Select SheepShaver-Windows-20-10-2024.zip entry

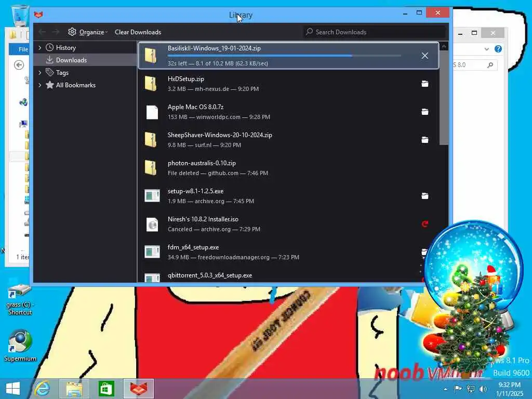[288, 140]
